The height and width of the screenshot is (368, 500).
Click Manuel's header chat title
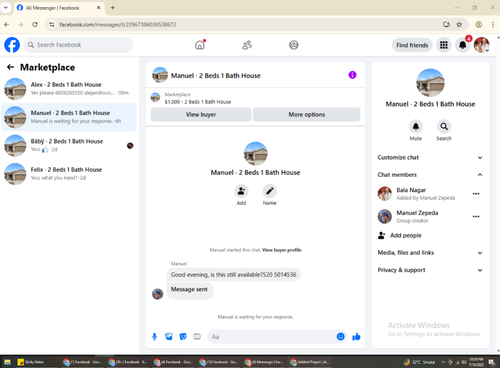pos(216,76)
